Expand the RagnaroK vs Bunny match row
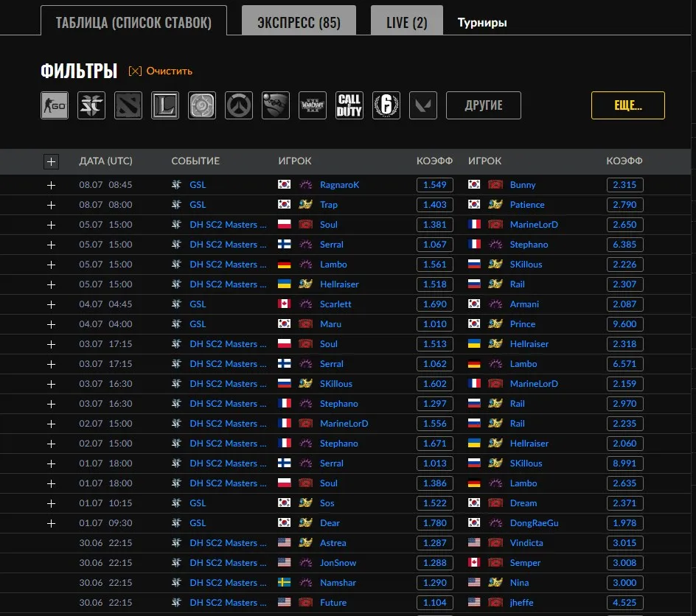Image resolution: width=696 pixels, height=616 pixels. (x=51, y=186)
